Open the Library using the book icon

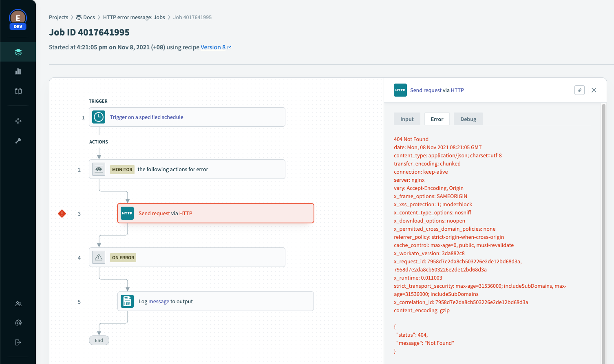click(18, 91)
